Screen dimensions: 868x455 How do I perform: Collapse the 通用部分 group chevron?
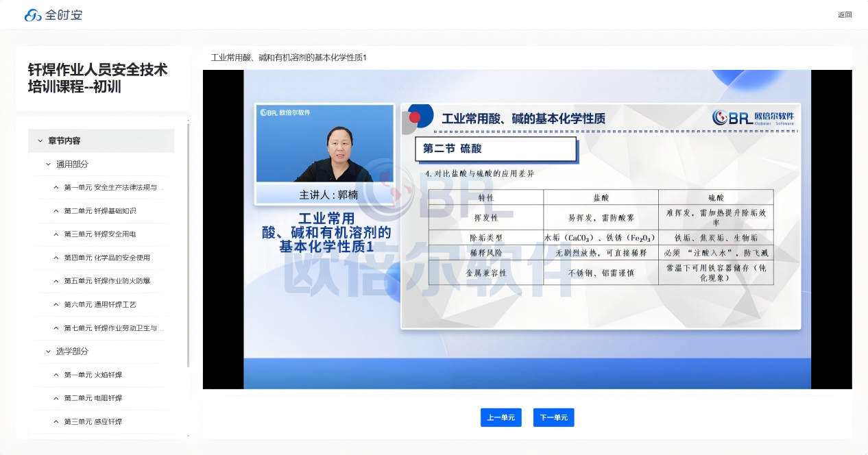(x=49, y=164)
